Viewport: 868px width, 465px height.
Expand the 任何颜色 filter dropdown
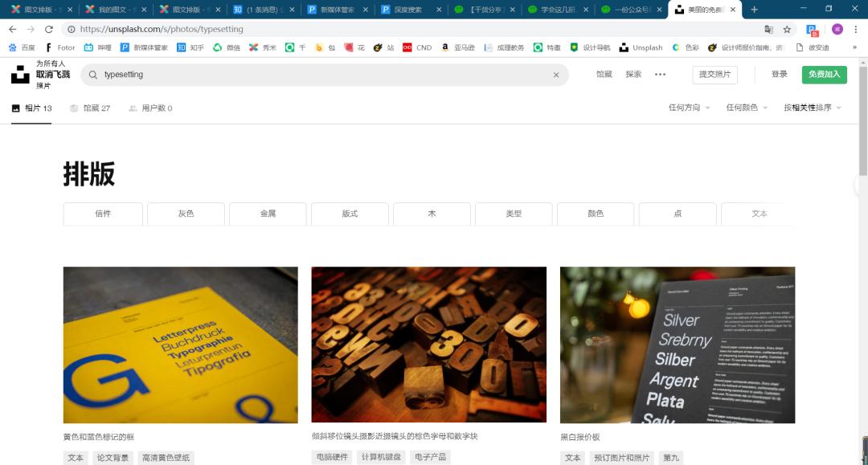point(746,108)
